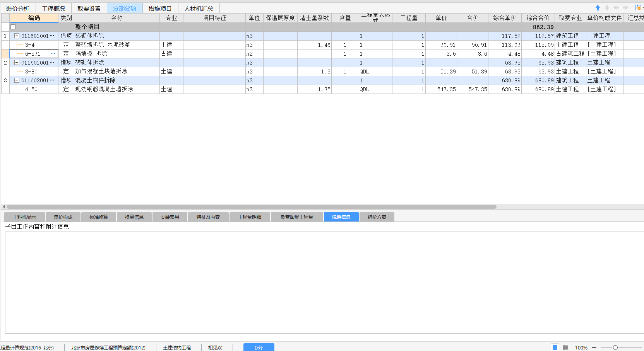This screenshot has height=351, width=644.
Task: Open the ellipsis button on 6-391 cell
Action: (53, 54)
